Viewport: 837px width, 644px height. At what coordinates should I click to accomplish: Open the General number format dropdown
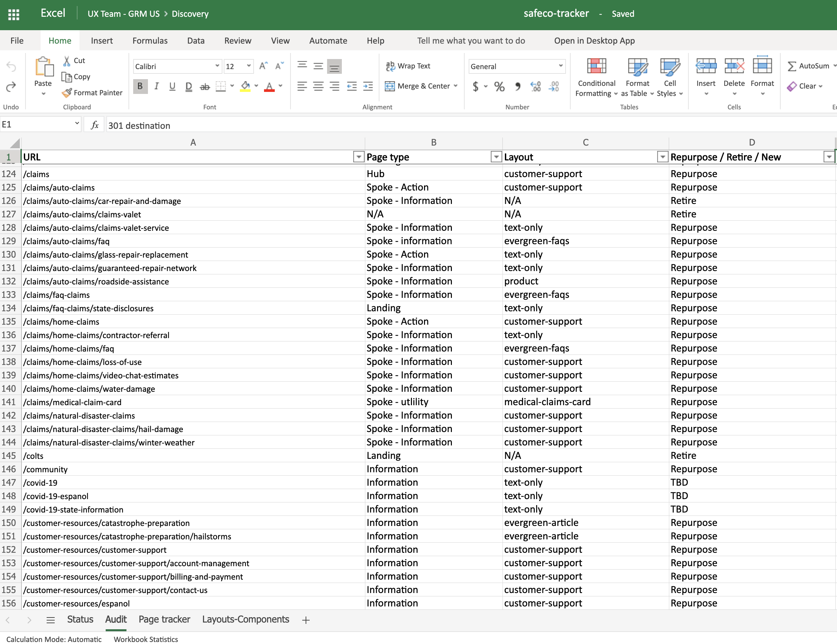tap(560, 66)
